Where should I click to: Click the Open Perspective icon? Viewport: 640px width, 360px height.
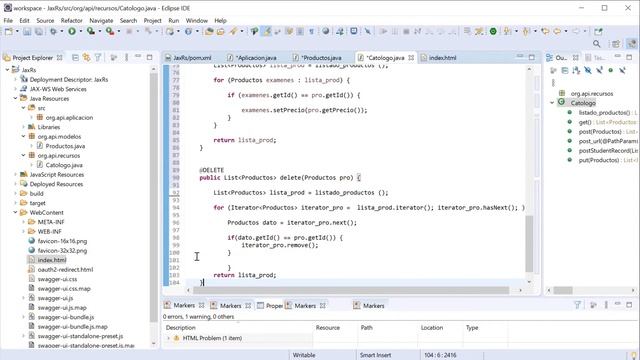[616, 44]
